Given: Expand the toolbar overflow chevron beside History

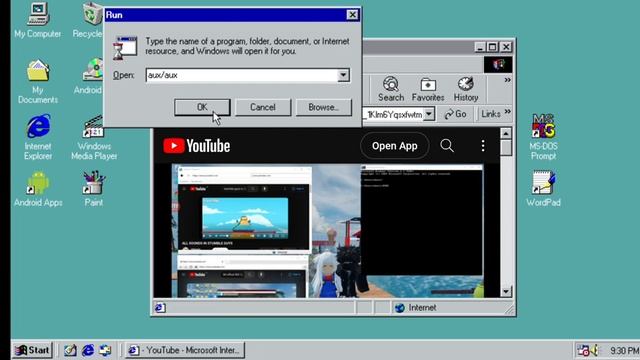Looking at the screenshot, I should [x=507, y=80].
